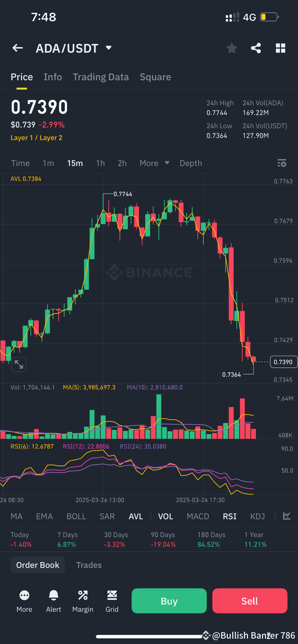Viewport: 298px width, 644px height.
Task: Expand the chart to fullscreen
Action: [19, 364]
